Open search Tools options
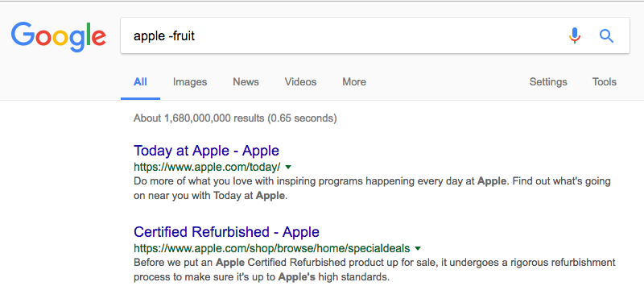The image size is (644, 307). point(605,81)
